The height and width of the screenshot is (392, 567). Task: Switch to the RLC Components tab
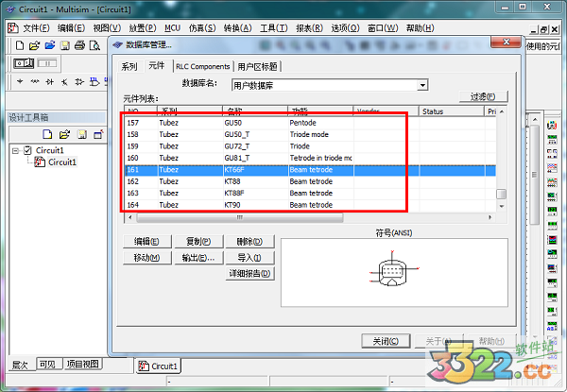click(x=203, y=66)
